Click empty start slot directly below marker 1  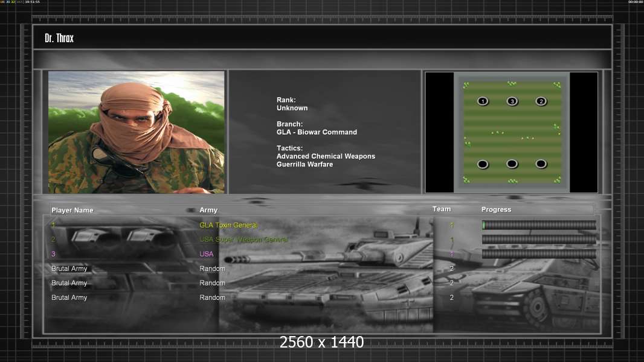(483, 164)
